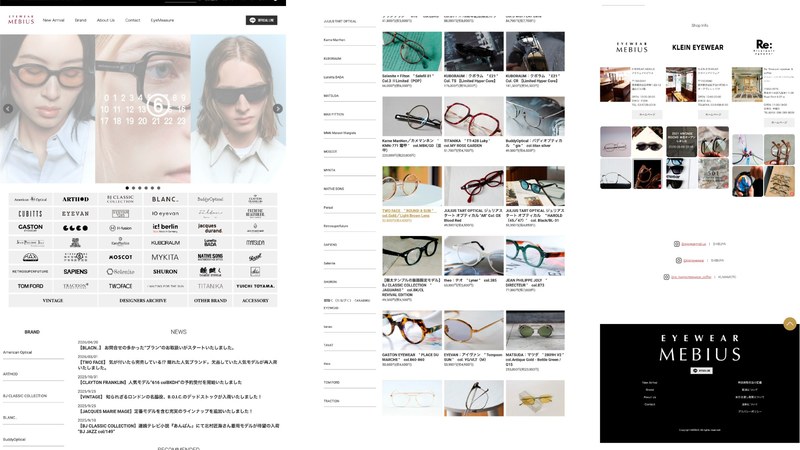800x450 pixels.
Task: Select MYKITA in middle brand list
Action: point(329,170)
